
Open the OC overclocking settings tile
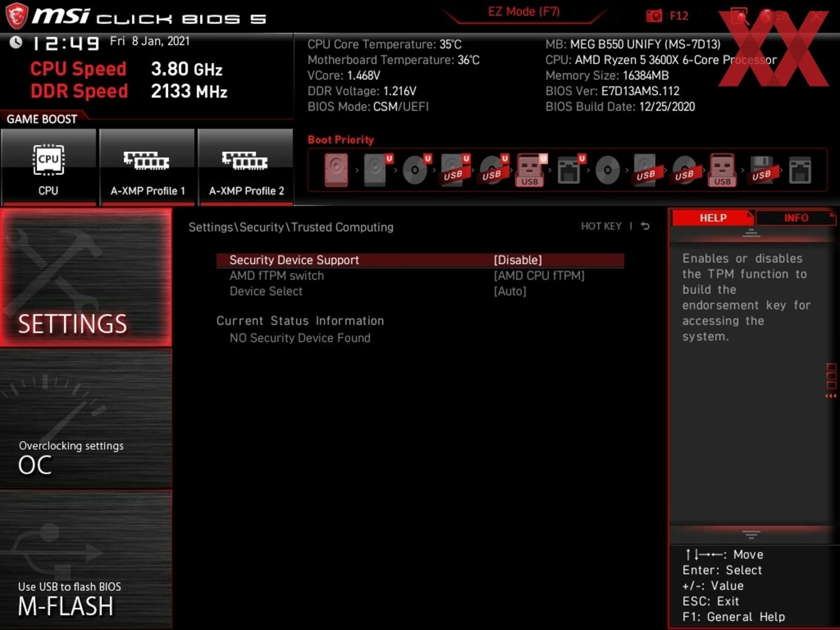click(86, 419)
